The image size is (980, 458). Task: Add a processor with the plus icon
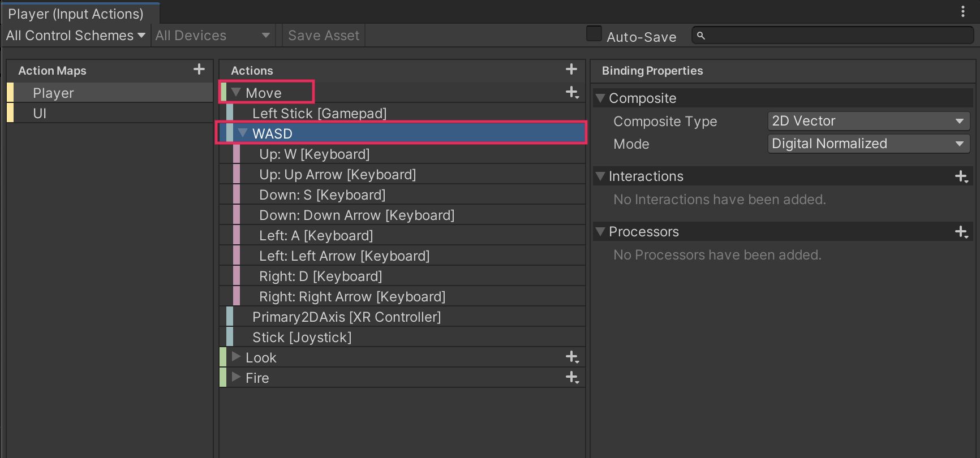(961, 232)
